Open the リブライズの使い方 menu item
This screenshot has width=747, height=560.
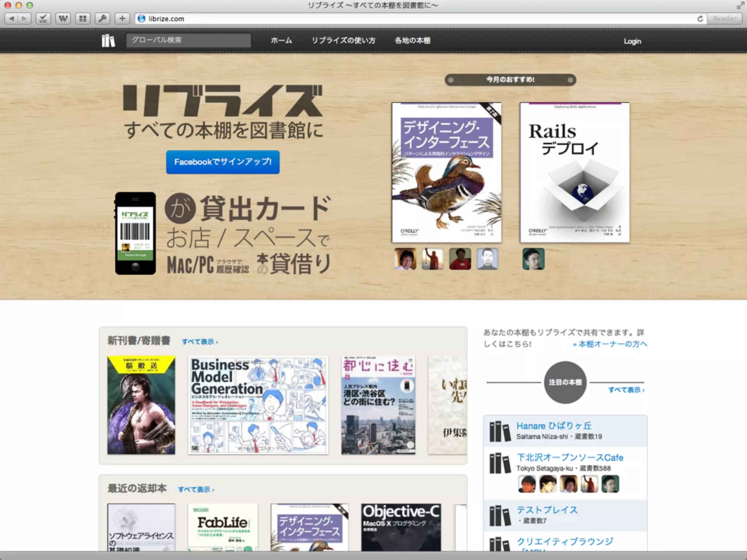click(343, 40)
